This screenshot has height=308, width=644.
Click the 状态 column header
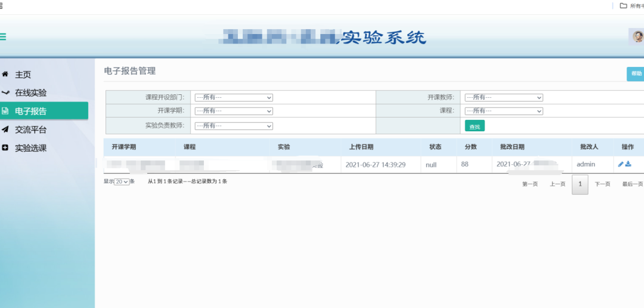435,147
